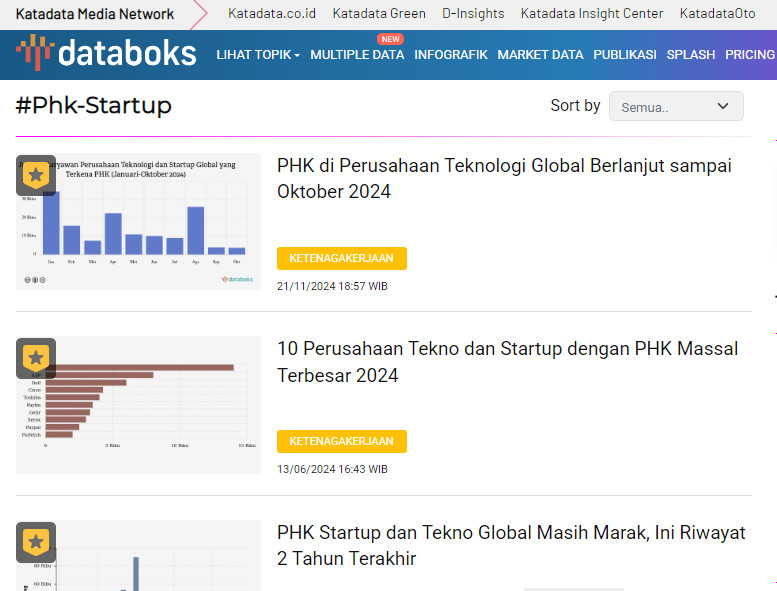Open the Sort by Semua dropdown
The height and width of the screenshot is (591, 777).
[x=676, y=106]
